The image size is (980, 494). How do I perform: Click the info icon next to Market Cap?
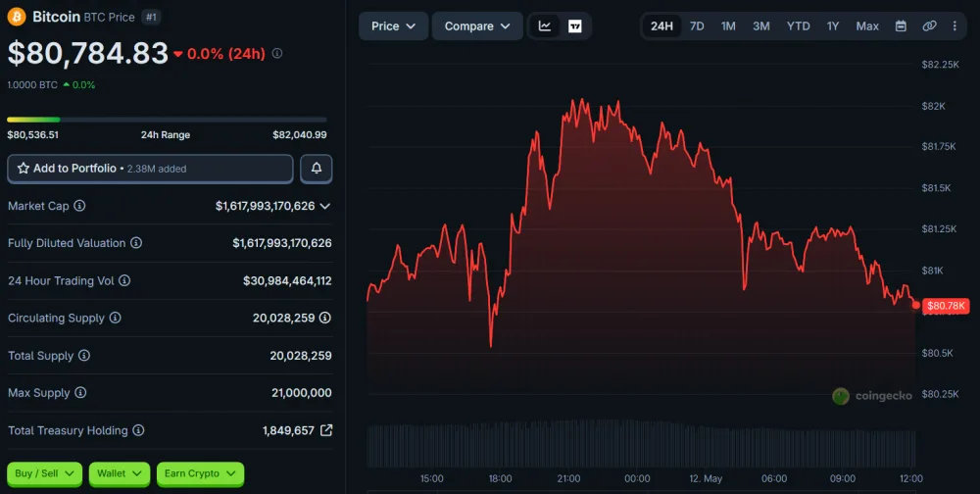(x=79, y=206)
